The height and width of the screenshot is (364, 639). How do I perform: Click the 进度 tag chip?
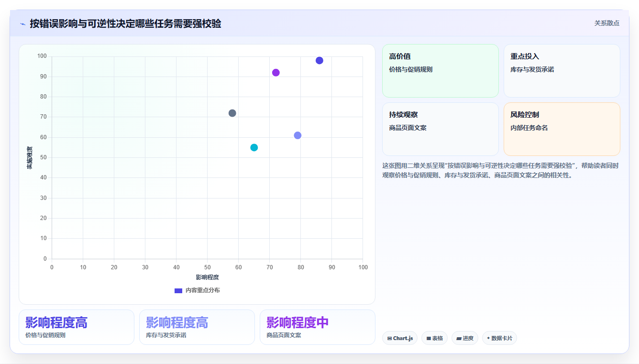464,338
